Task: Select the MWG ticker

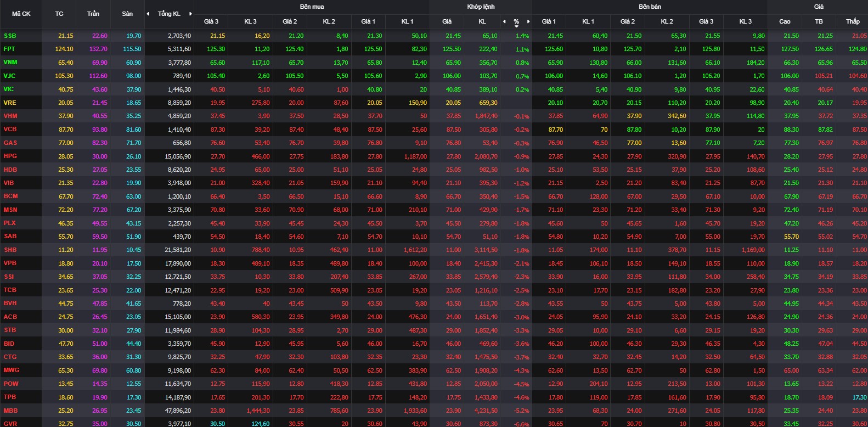Action: pyautogui.click(x=11, y=370)
